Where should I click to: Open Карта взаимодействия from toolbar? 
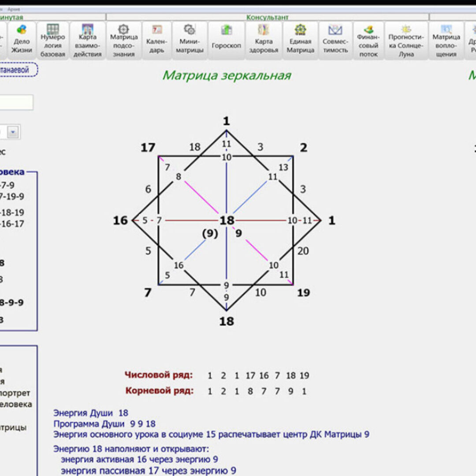click(87, 41)
